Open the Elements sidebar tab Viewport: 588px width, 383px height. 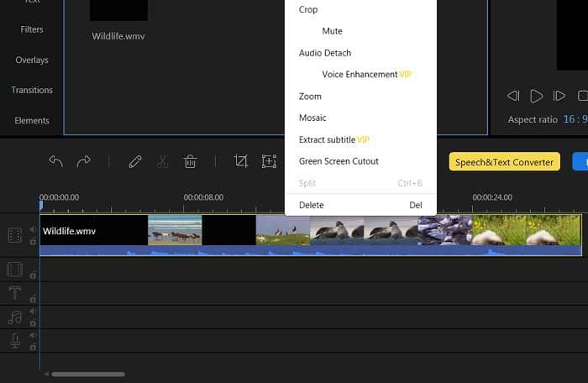coord(32,120)
